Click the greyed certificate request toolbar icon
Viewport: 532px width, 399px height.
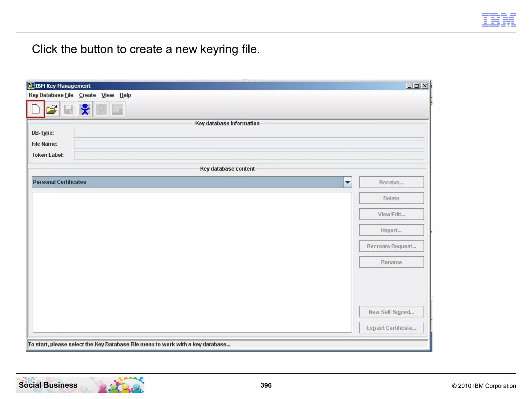[x=101, y=109]
